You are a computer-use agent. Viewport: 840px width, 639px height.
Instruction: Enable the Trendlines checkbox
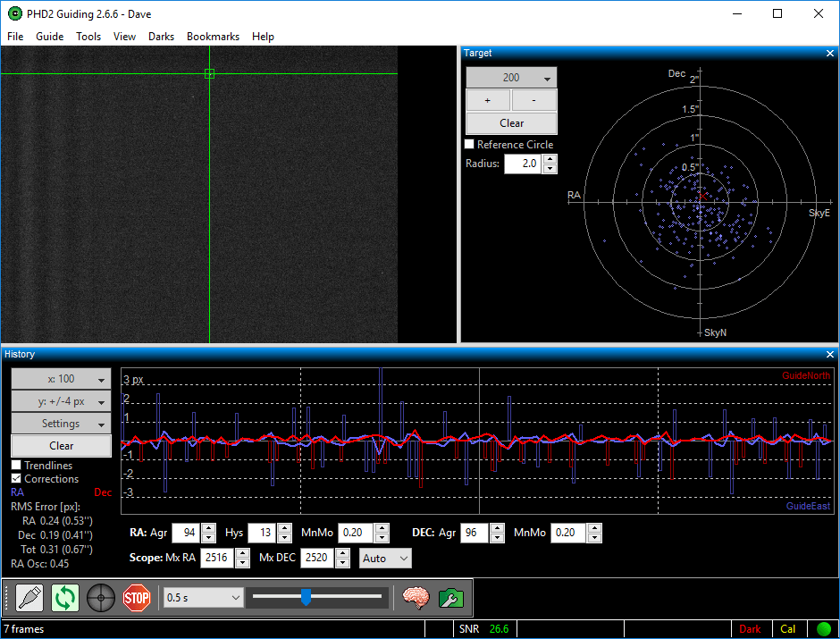tap(16, 466)
